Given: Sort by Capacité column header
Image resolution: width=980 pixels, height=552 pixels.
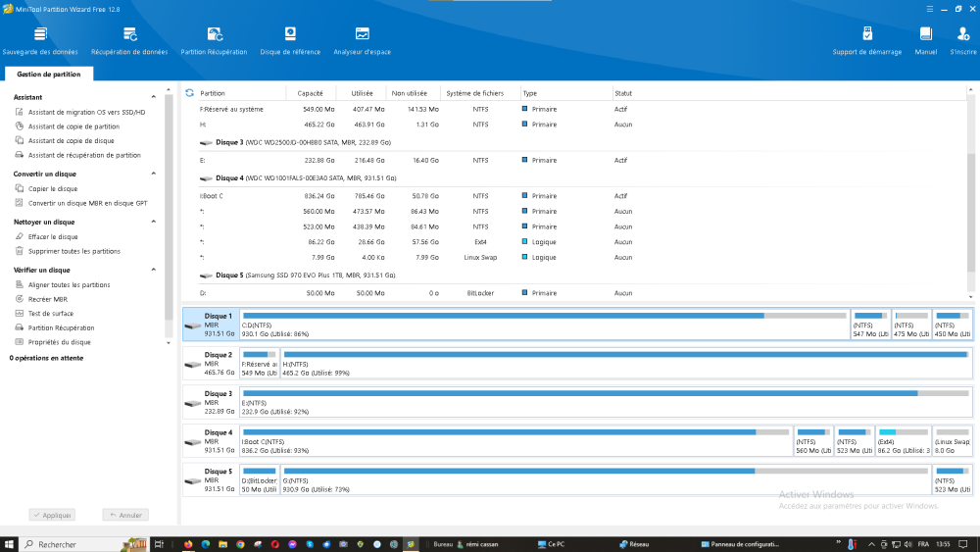Looking at the screenshot, I should tap(311, 93).
